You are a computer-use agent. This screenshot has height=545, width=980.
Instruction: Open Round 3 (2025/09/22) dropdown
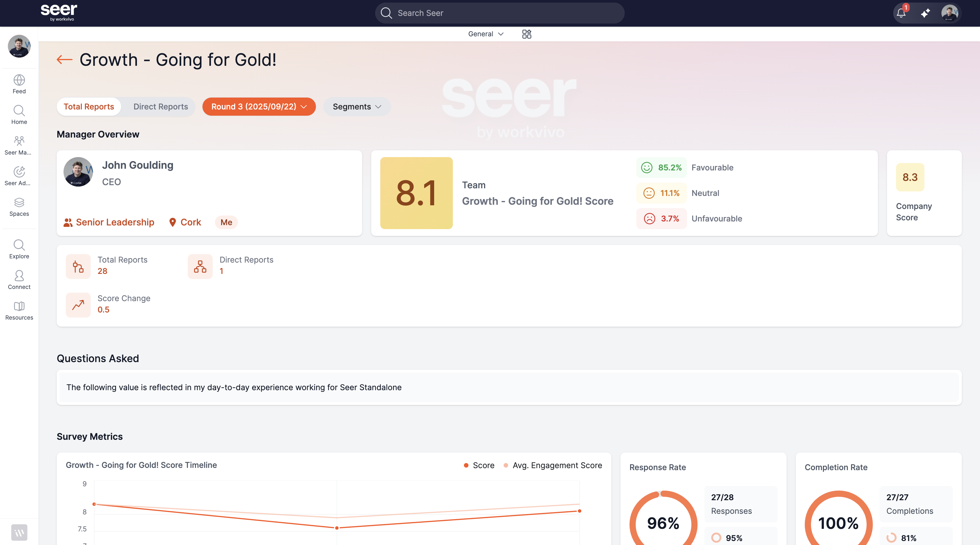tap(259, 107)
